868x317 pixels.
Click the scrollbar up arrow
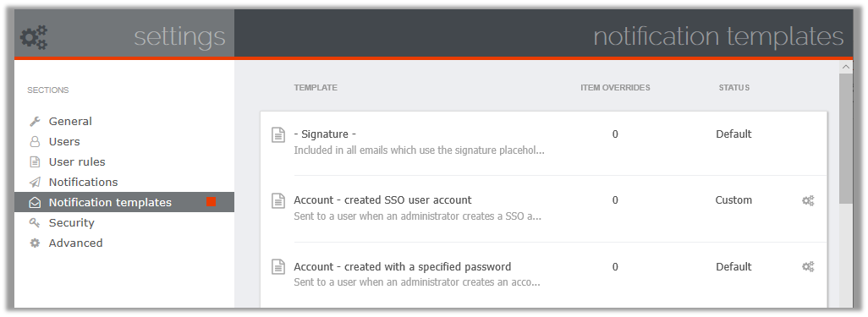coord(845,67)
